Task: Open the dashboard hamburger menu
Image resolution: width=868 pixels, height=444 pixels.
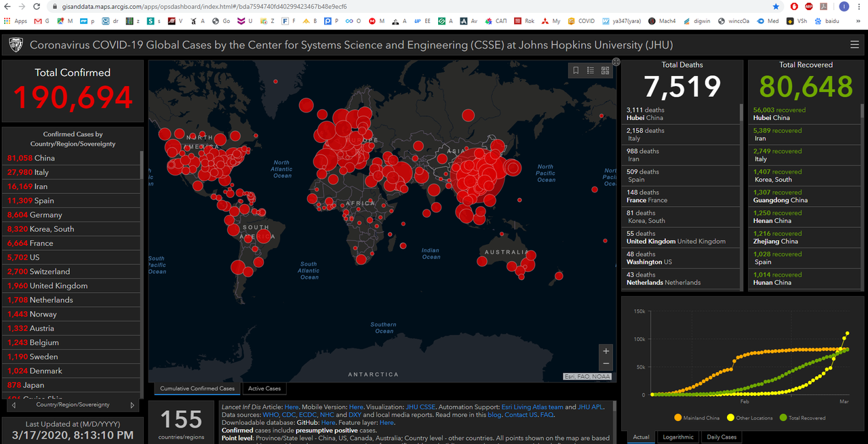Action: [854, 45]
